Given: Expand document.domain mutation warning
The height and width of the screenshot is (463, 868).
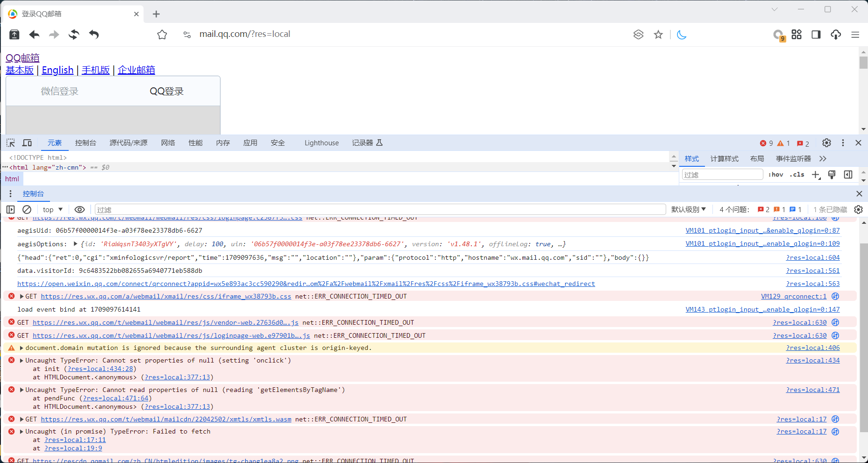Looking at the screenshot, I should (x=21, y=348).
